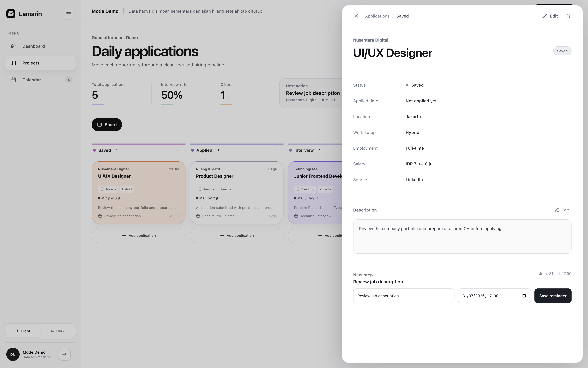Open the Applied column three-dot menu
Image resolution: width=588 pixels, height=368 pixels.
coord(277,150)
